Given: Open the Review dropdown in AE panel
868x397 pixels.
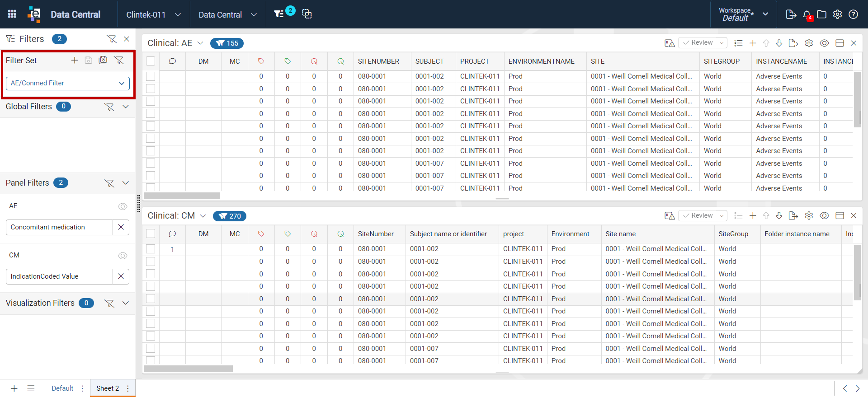Looking at the screenshot, I should pyautogui.click(x=703, y=42).
